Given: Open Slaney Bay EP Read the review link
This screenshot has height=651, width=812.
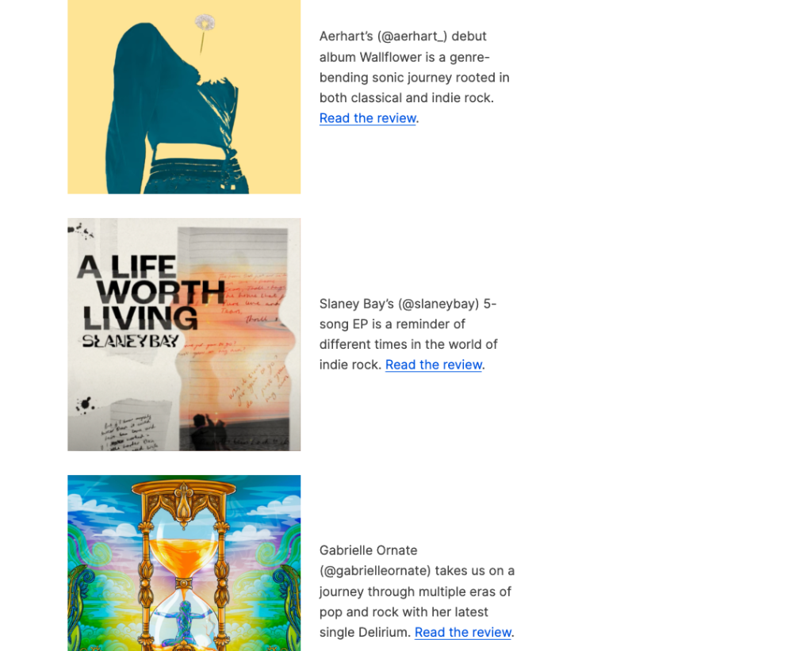Looking at the screenshot, I should [434, 365].
